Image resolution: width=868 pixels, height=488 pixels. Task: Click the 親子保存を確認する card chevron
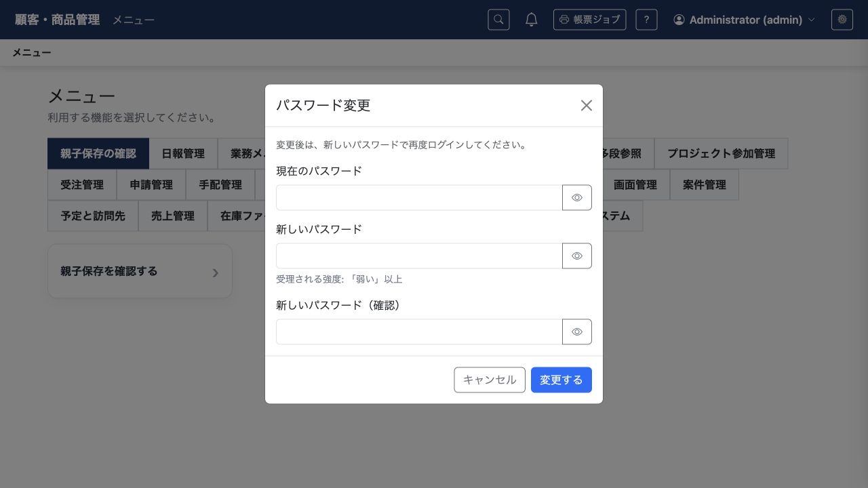click(x=216, y=272)
